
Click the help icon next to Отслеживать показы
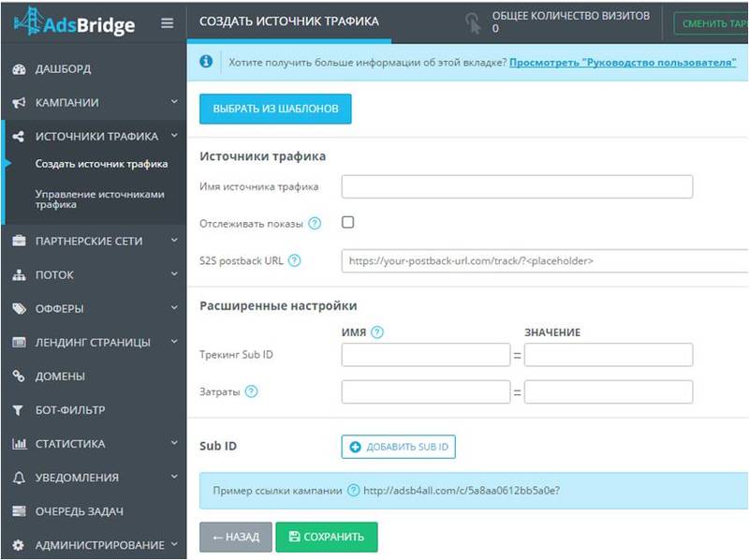(x=315, y=224)
